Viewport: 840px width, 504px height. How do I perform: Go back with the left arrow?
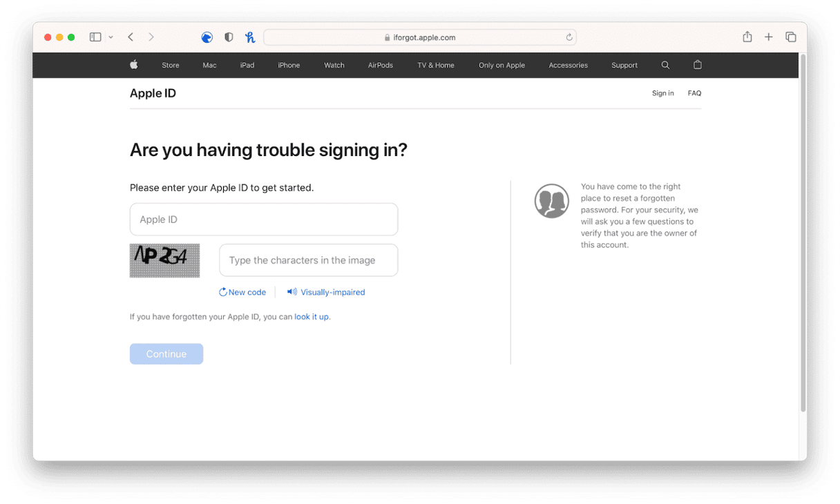click(x=131, y=37)
